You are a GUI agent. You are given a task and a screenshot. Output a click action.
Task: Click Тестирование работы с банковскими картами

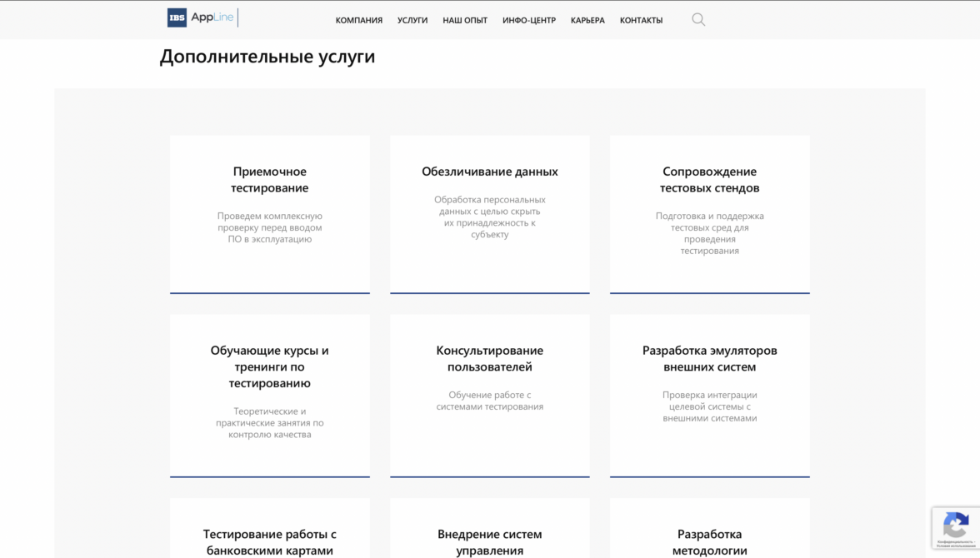(269, 542)
